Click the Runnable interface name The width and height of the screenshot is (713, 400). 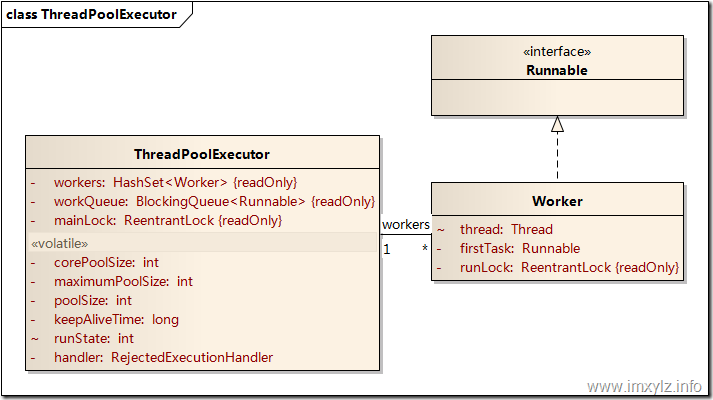(x=557, y=71)
